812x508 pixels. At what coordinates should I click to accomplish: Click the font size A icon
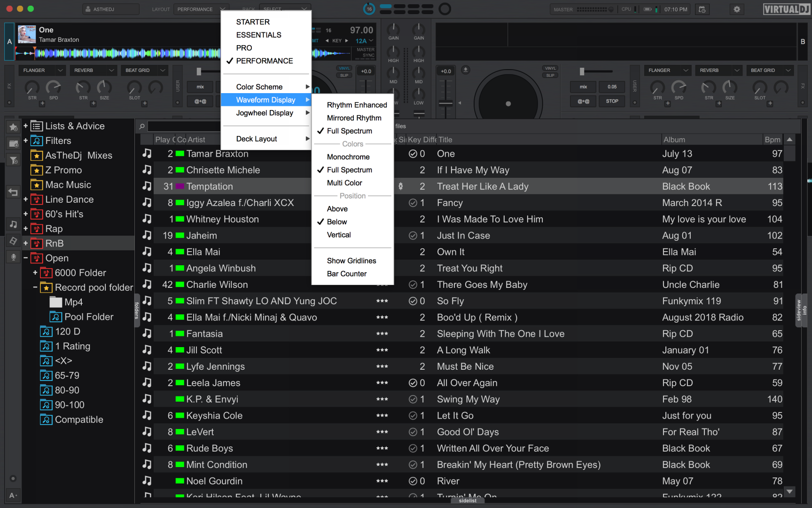(x=13, y=495)
